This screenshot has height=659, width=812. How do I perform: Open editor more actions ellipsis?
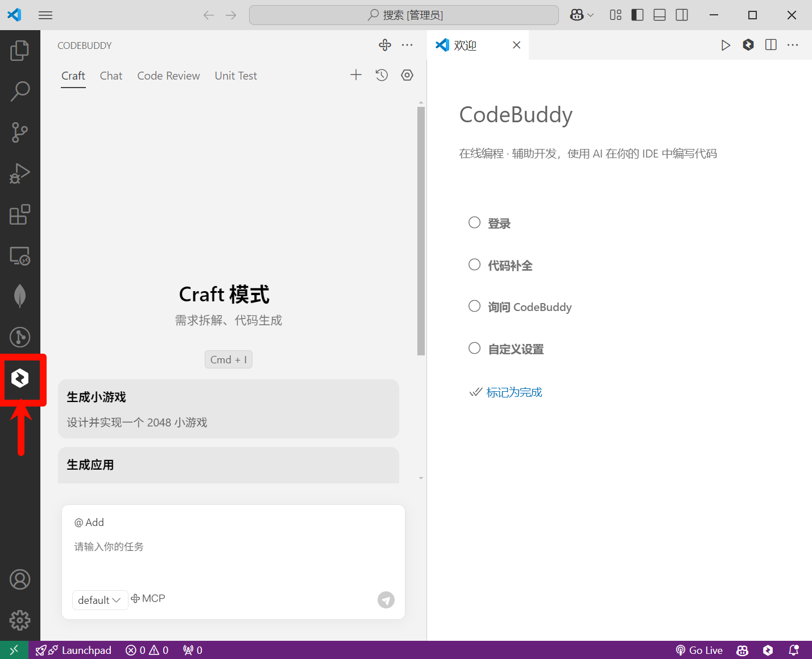pos(793,45)
